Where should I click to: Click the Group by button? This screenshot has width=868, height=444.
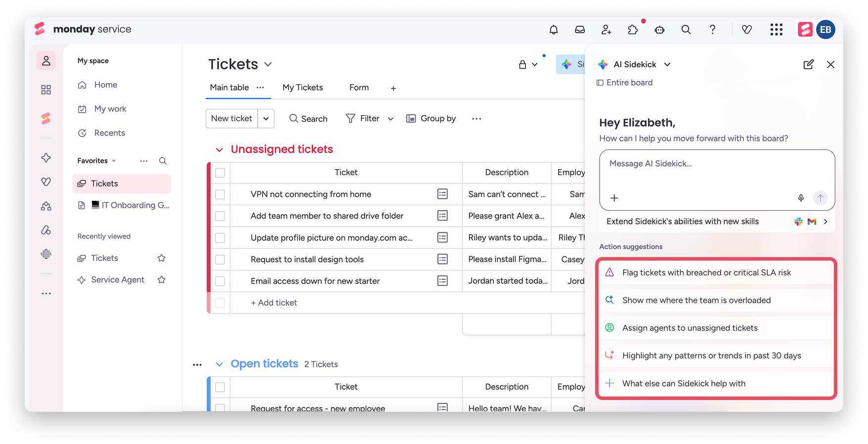(431, 119)
